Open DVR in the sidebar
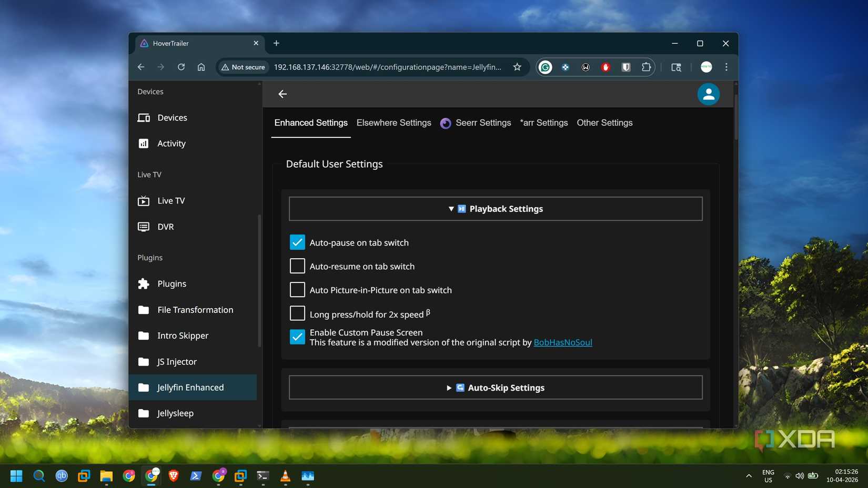 click(193, 227)
